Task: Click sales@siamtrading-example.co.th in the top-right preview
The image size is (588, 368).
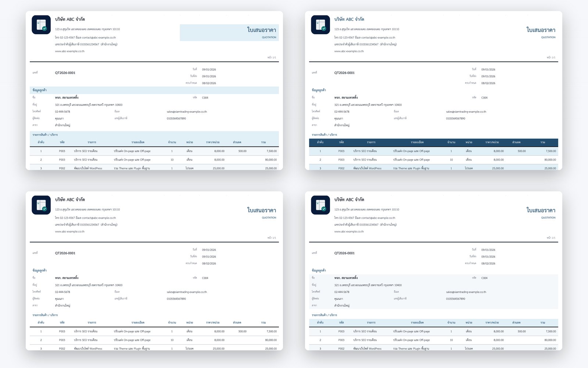Action: pos(466,112)
